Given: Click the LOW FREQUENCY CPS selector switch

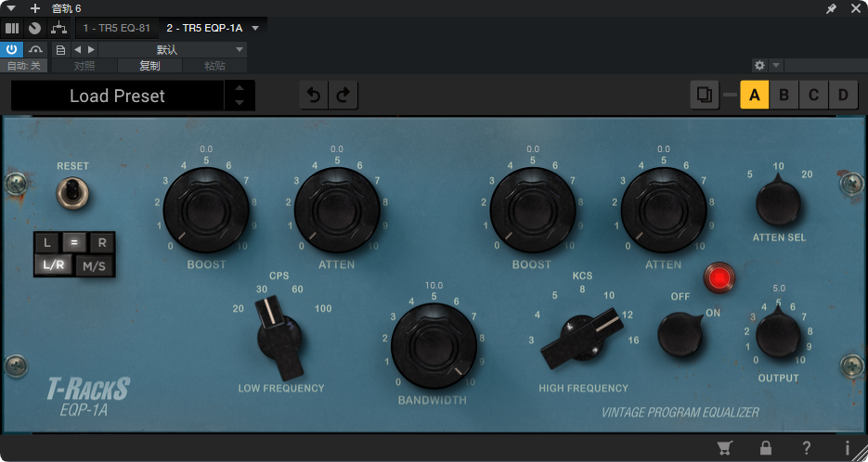Looking at the screenshot, I should (279, 338).
